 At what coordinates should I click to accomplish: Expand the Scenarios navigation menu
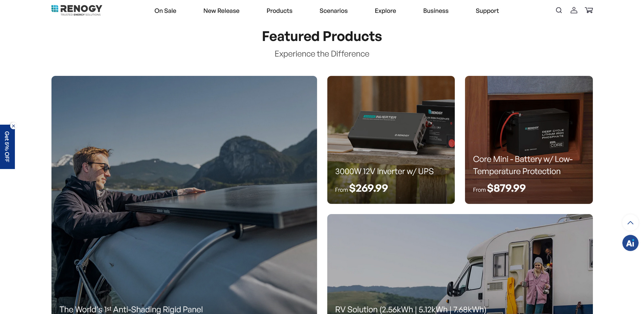click(333, 11)
